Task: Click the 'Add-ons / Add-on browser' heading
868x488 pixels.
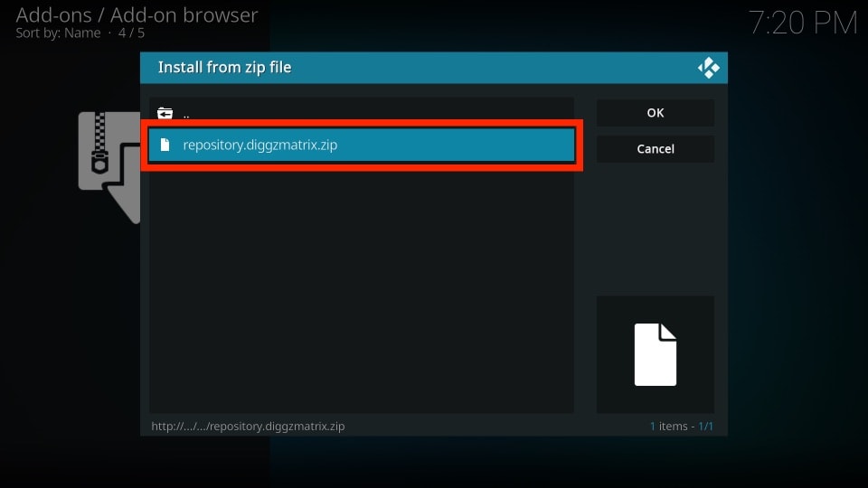Action: click(137, 15)
